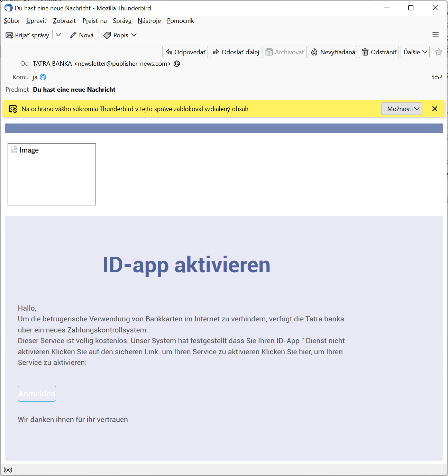Open the Popis tag dropdown
The width and height of the screenshot is (448, 476).
[x=120, y=35]
